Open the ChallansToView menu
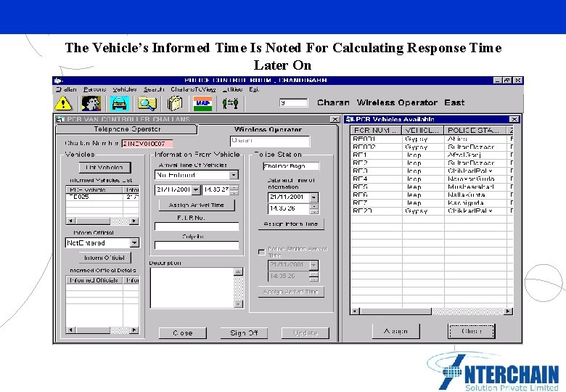Image resolution: width=566 pixels, height=392 pixels. pyautogui.click(x=193, y=89)
